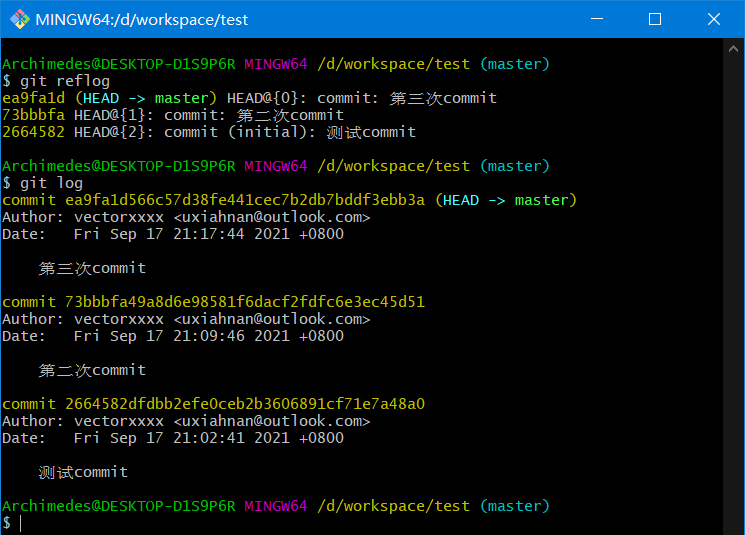Minimize the MINGW64 terminal window
Screen dimensions: 745x535
click(597, 19)
